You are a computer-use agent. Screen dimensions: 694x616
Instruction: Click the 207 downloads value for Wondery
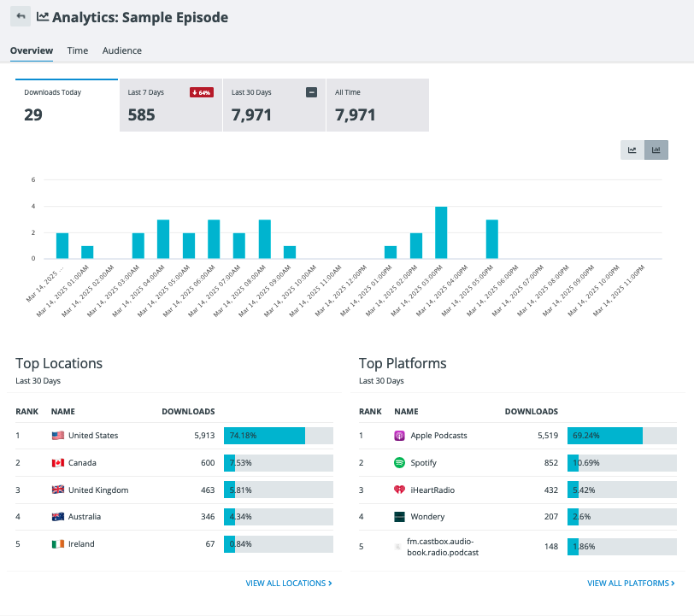(551, 517)
